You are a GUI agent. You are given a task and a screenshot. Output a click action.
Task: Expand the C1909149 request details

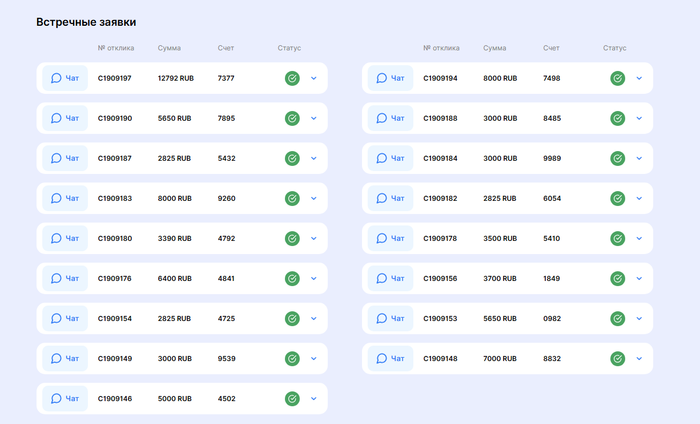314,358
